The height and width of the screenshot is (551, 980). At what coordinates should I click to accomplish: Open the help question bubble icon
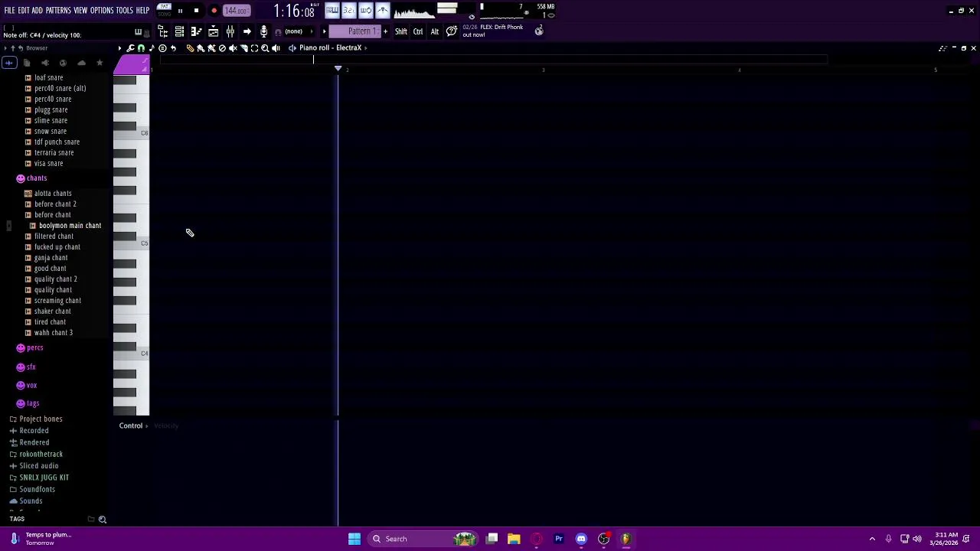coord(452,31)
